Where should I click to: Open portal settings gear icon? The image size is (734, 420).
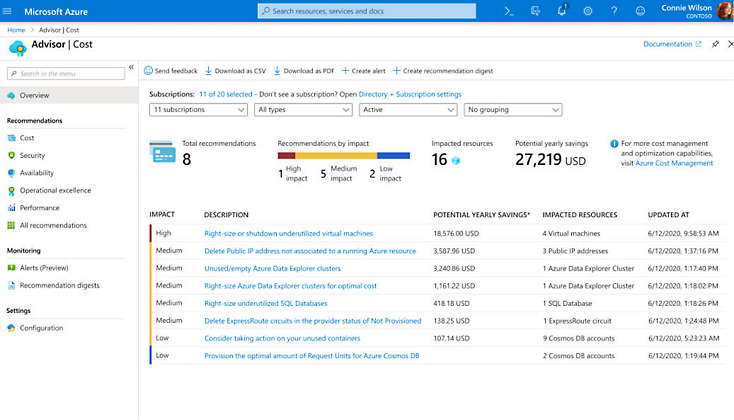[x=587, y=11]
